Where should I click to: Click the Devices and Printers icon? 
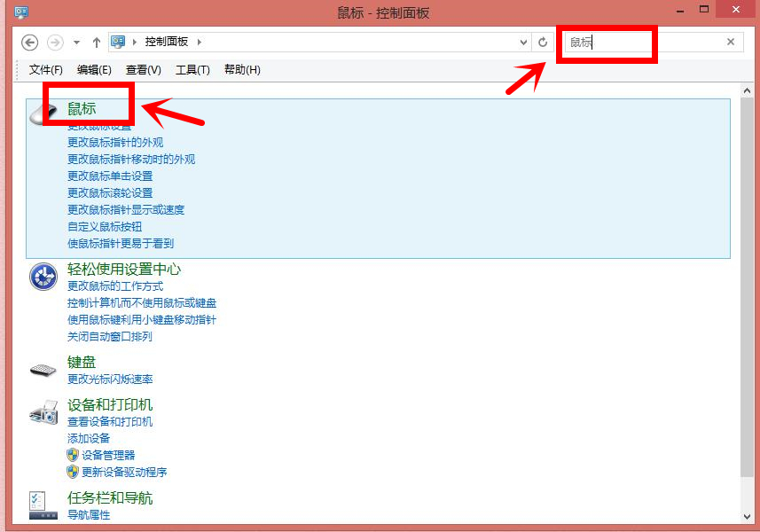tap(43, 411)
